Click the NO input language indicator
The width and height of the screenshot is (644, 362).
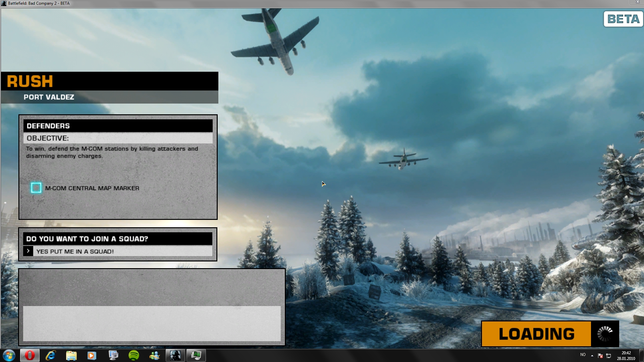[583, 355]
